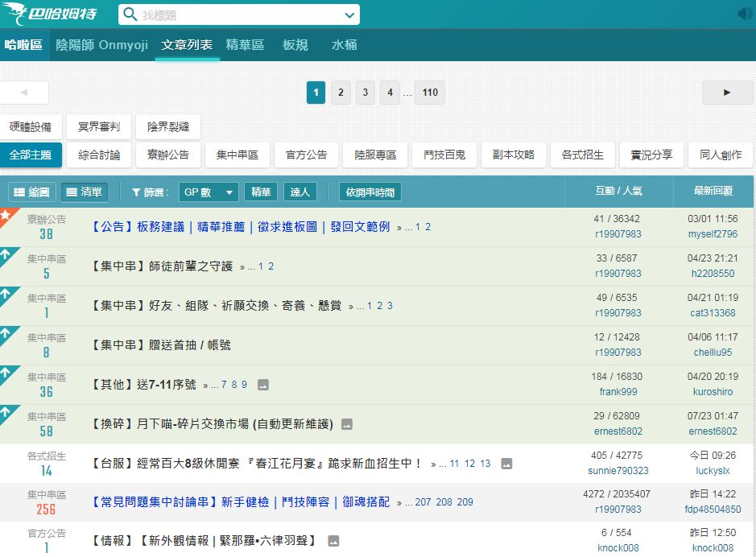The image size is (756, 557).
Task: Click the search magnifier icon
Action: click(x=131, y=14)
